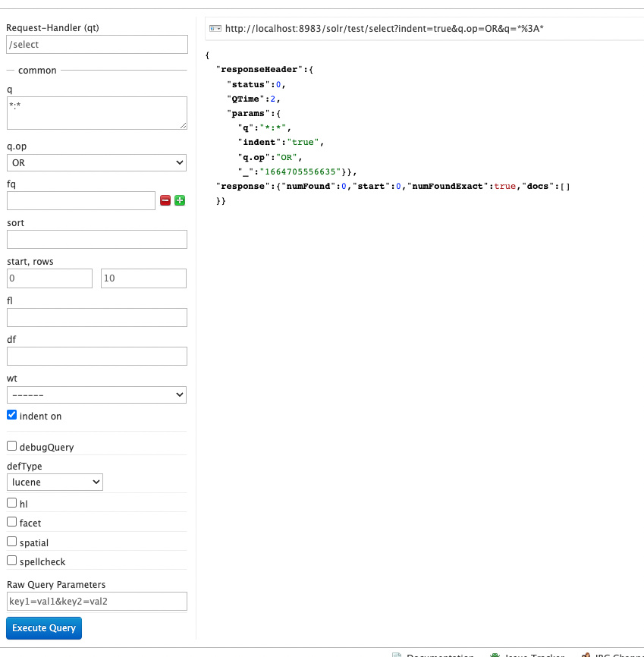The width and height of the screenshot is (644, 657).
Task: Tick the facet checkbox
Action: 12,522
